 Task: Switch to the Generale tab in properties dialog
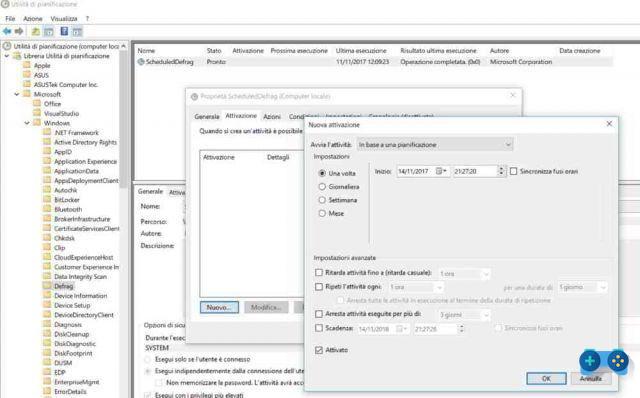207,117
